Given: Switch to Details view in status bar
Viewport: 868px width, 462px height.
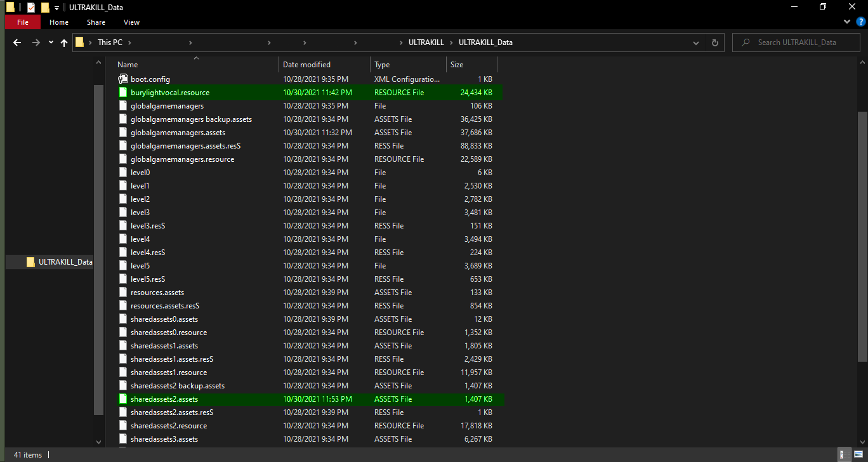Looking at the screenshot, I should [x=843, y=454].
